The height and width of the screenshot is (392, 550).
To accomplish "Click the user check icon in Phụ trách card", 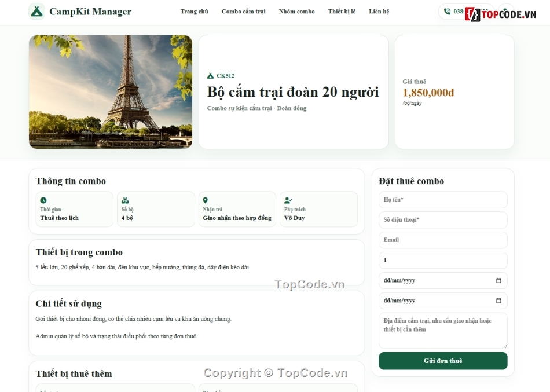I will point(288,200).
